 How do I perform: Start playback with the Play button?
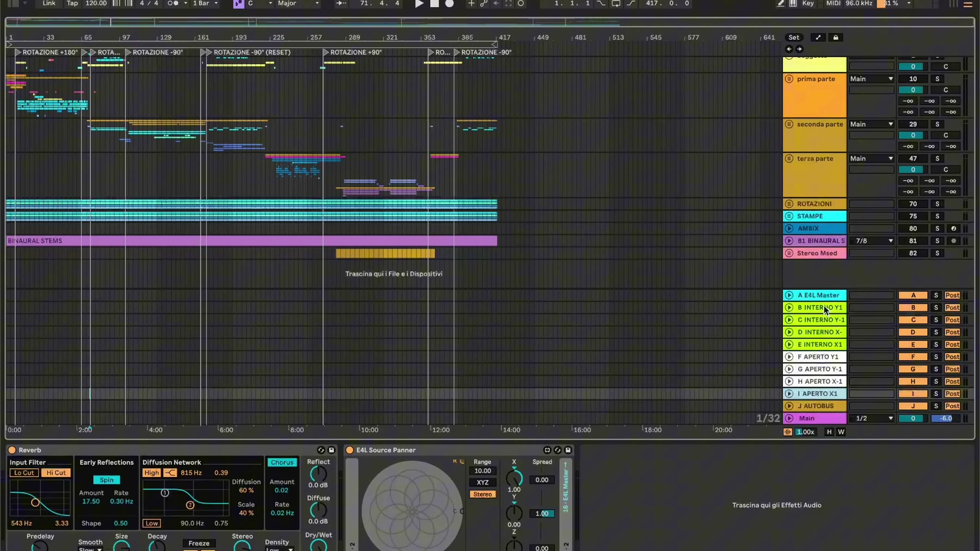tap(419, 4)
